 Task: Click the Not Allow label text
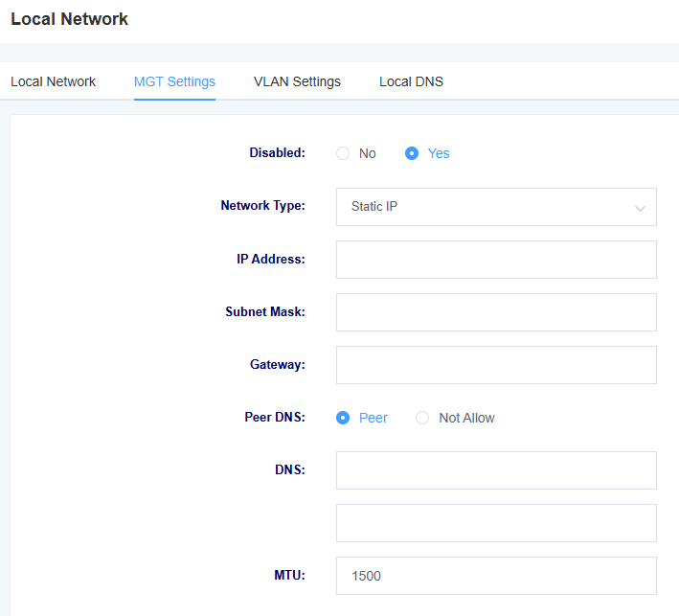(466, 418)
